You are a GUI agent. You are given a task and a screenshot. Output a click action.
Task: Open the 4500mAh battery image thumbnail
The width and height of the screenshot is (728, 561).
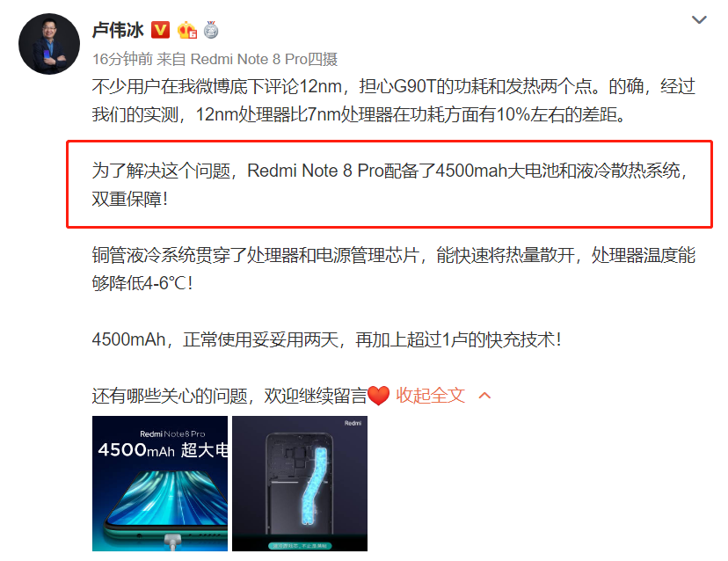160,484
